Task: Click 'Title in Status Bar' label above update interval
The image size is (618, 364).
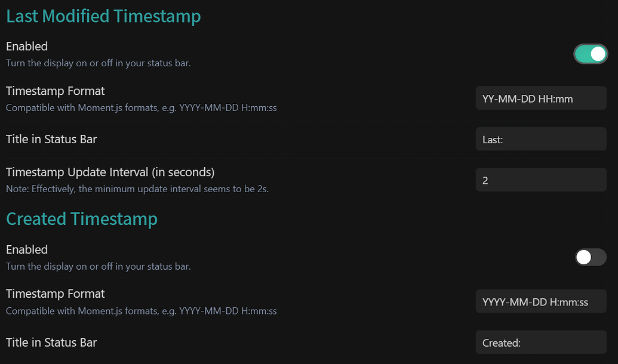Action: coord(51,140)
